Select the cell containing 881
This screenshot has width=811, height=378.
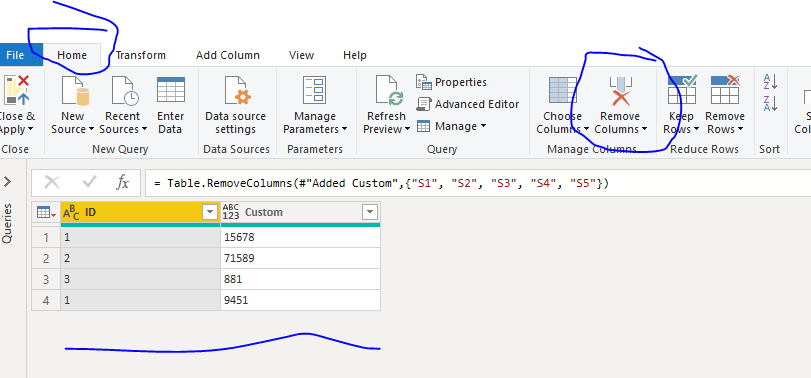(x=301, y=279)
